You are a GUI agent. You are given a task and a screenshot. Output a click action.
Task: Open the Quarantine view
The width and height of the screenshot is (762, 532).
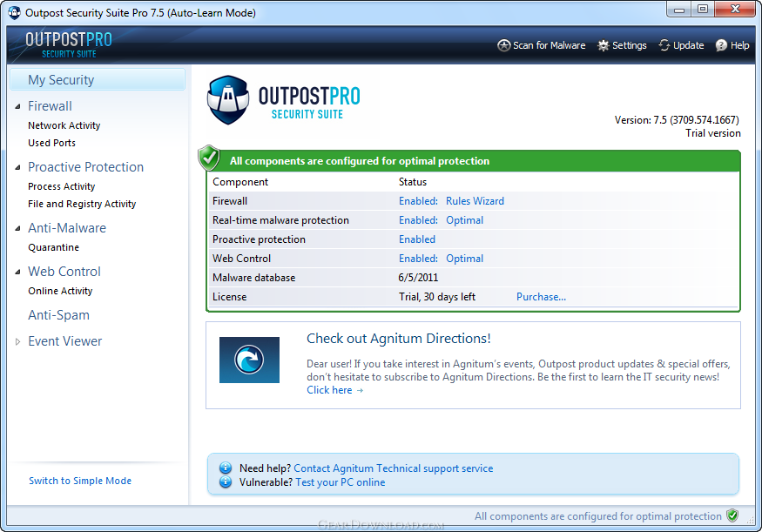53,247
